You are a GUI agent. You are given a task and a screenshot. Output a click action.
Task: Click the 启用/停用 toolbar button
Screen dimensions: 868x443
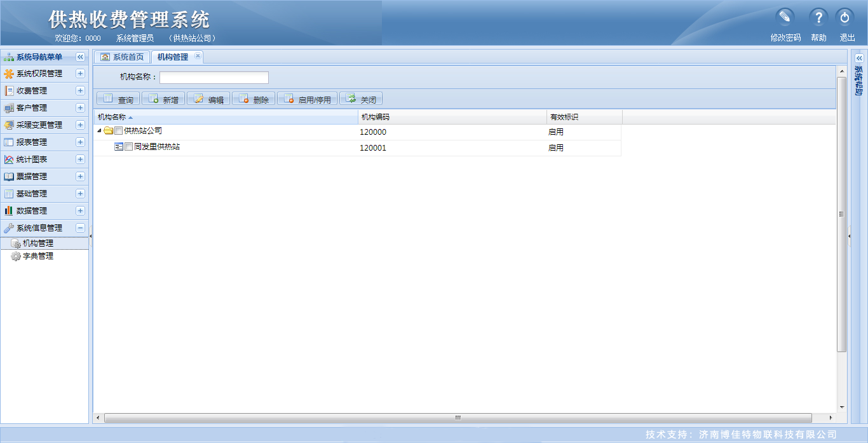click(308, 99)
